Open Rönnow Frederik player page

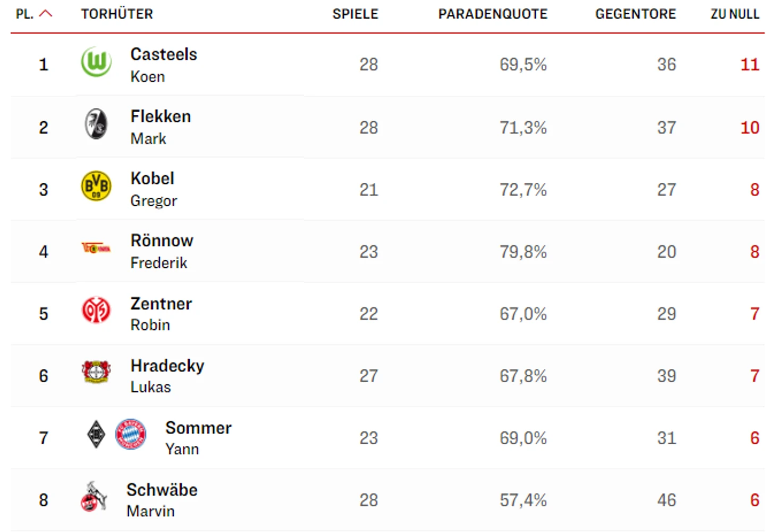[162, 241]
